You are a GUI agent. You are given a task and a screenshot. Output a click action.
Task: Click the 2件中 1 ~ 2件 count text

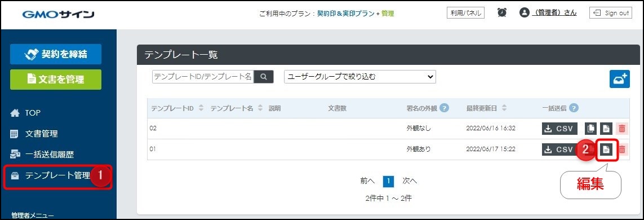(x=389, y=198)
